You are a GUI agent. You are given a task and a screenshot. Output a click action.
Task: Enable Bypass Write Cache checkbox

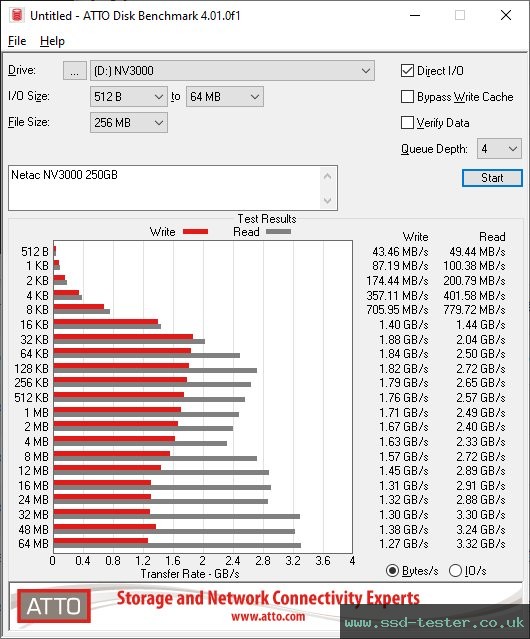(x=407, y=97)
